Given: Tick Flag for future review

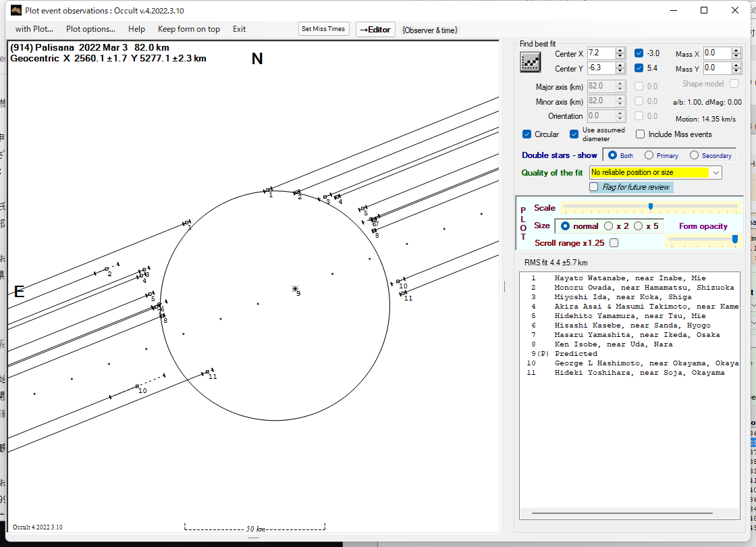Looking at the screenshot, I should click(594, 187).
